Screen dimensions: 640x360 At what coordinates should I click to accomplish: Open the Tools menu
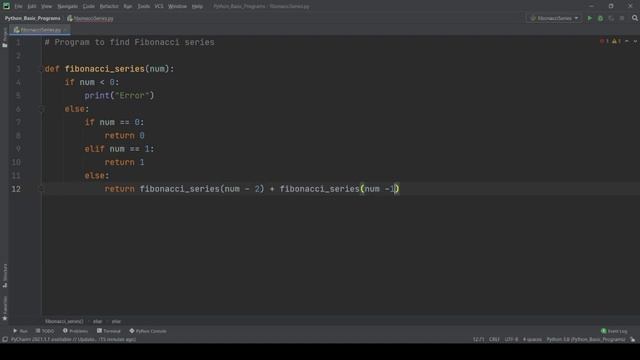[143, 7]
